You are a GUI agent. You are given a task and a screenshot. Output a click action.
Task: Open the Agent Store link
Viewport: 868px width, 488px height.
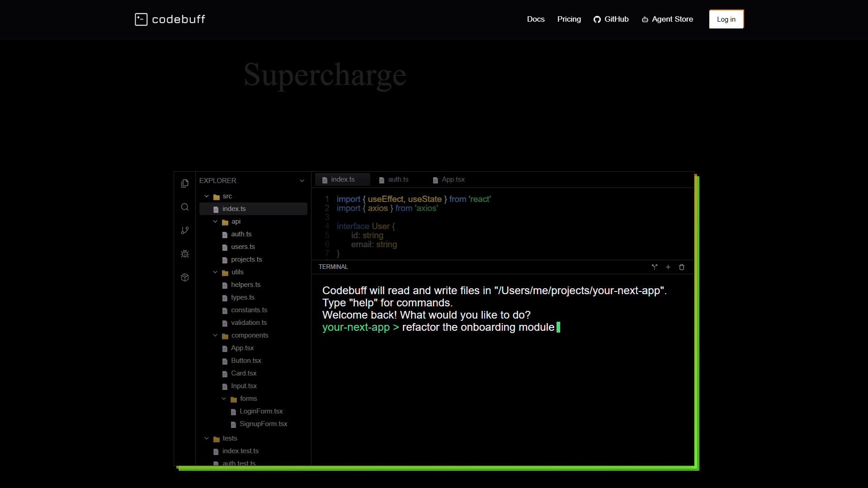tap(667, 19)
